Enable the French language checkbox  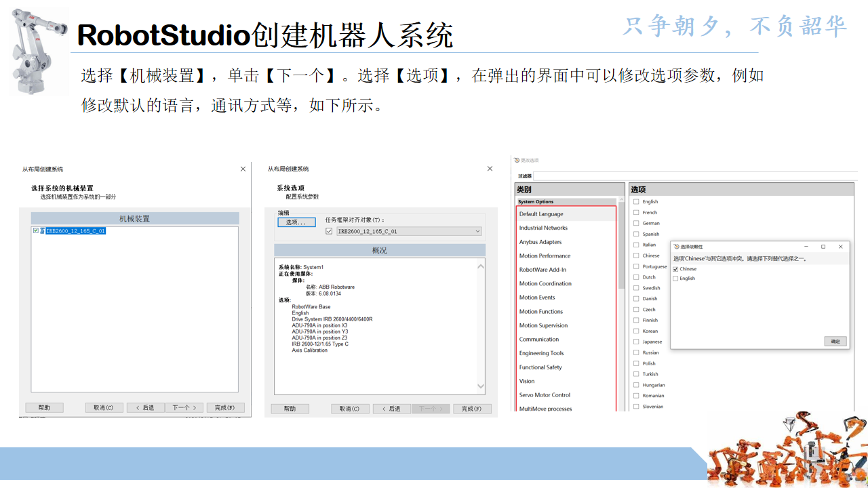pos(637,211)
